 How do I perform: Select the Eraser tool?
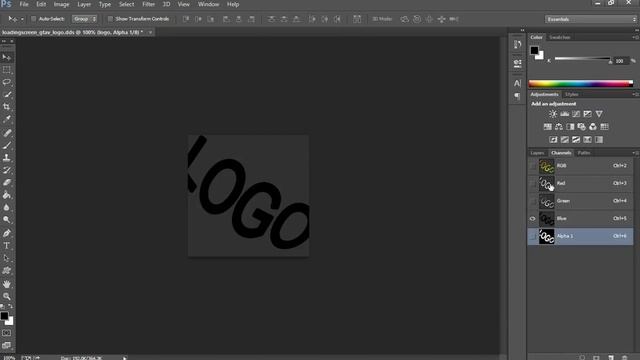click(x=7, y=182)
